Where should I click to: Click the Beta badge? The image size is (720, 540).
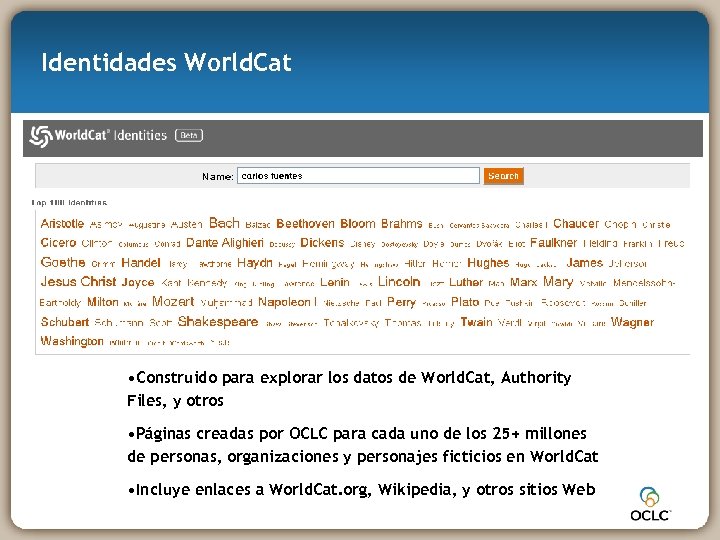189,135
